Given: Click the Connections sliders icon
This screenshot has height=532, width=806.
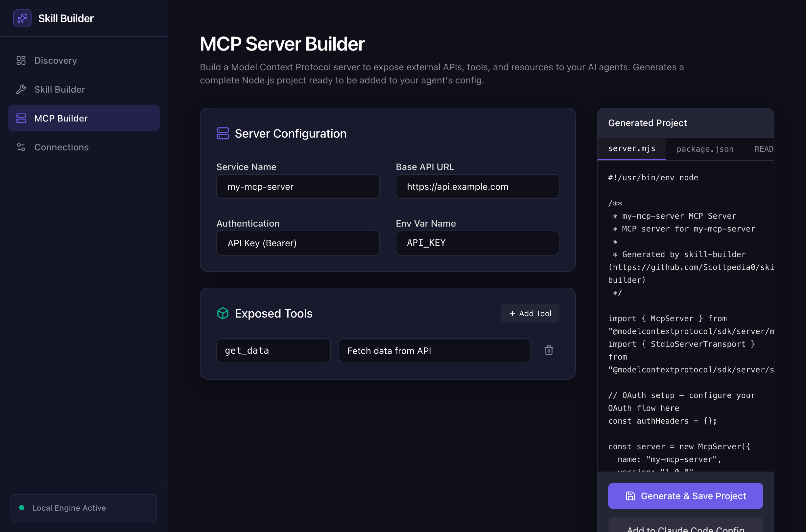Looking at the screenshot, I should 21,147.
